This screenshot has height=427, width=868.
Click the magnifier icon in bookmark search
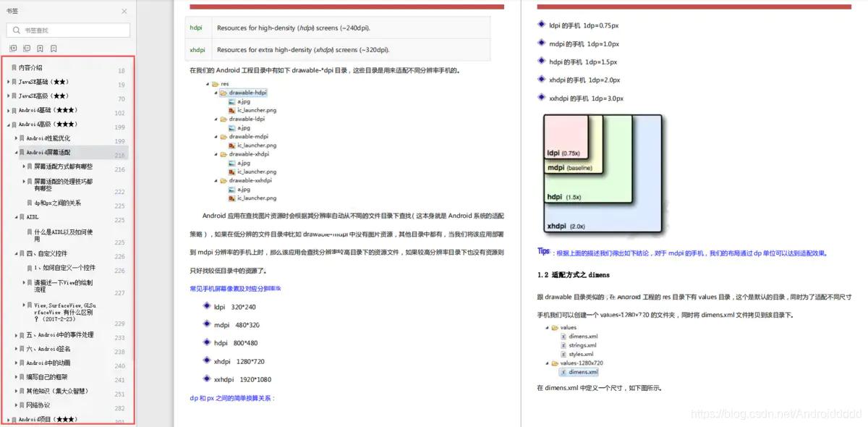[x=15, y=31]
